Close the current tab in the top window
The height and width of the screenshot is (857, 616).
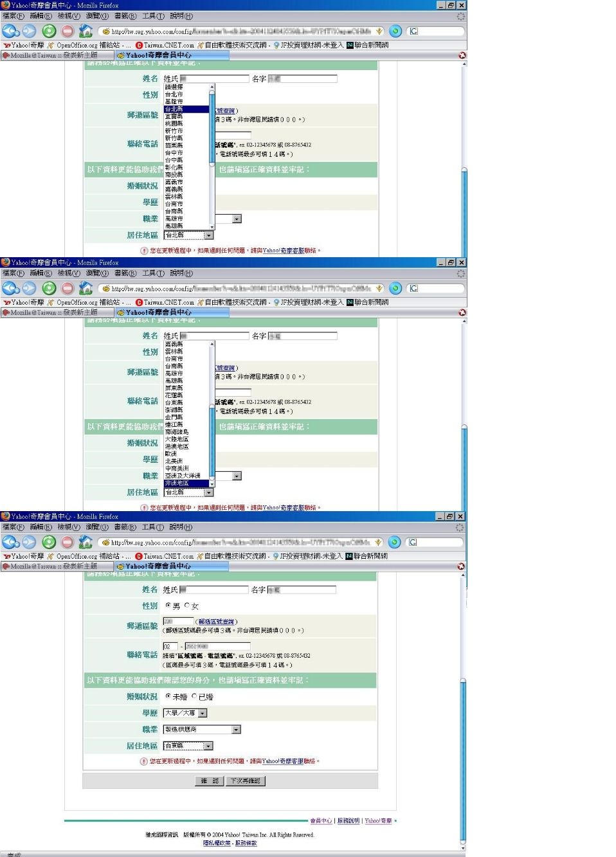pyautogui.click(x=462, y=55)
